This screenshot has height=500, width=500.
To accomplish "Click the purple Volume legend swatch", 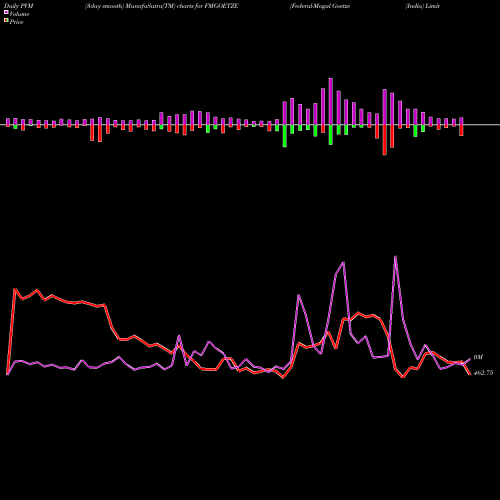I will 6,12.
